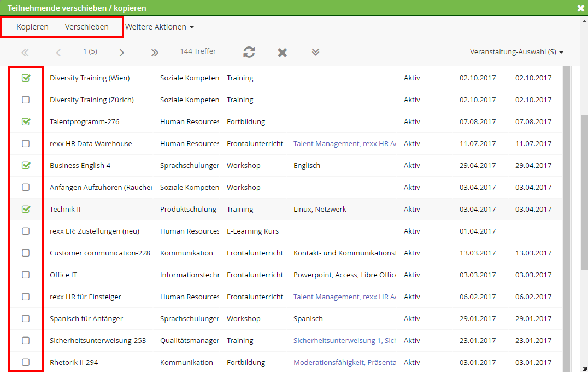Open Talent Management link in rexx HR für Einsteiger row
Image resolution: width=588 pixels, height=372 pixels.
pyautogui.click(x=345, y=297)
